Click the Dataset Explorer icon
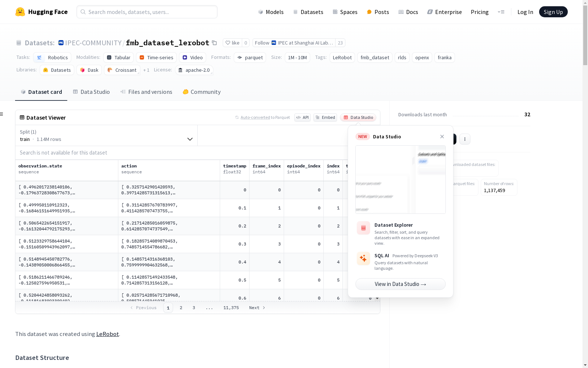588x368 pixels. [363, 228]
